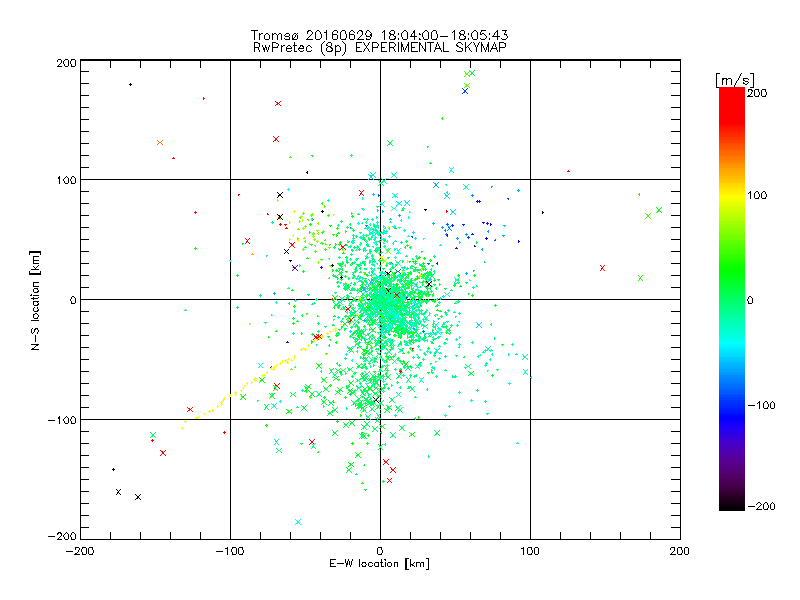Click the 'N-S location [km]' axis label
The height and width of the screenshot is (600, 800).
coord(35,301)
